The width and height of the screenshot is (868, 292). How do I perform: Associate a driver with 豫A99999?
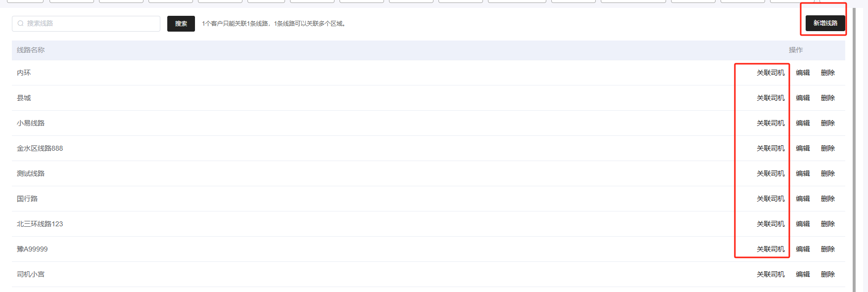tap(770, 249)
